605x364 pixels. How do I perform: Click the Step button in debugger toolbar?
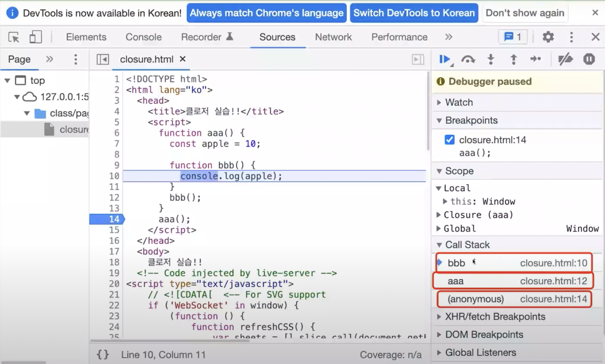point(536,59)
